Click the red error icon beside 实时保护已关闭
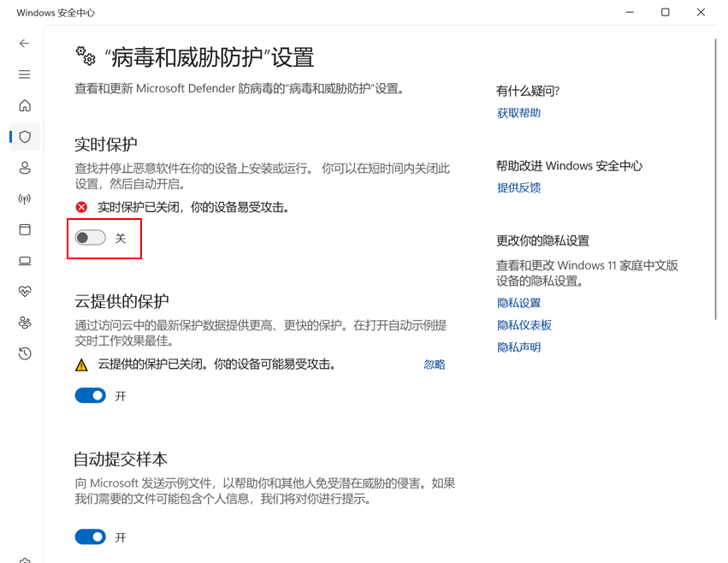 tap(82, 207)
